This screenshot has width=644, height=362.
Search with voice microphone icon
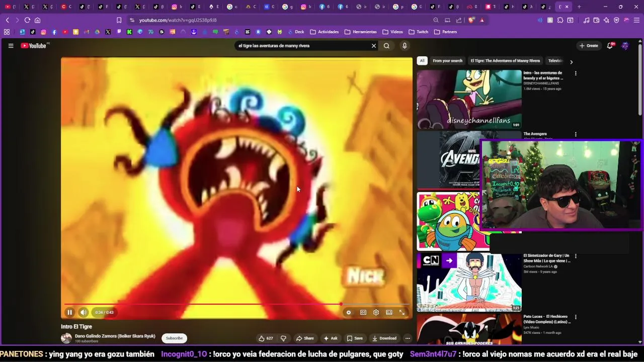pos(405,46)
